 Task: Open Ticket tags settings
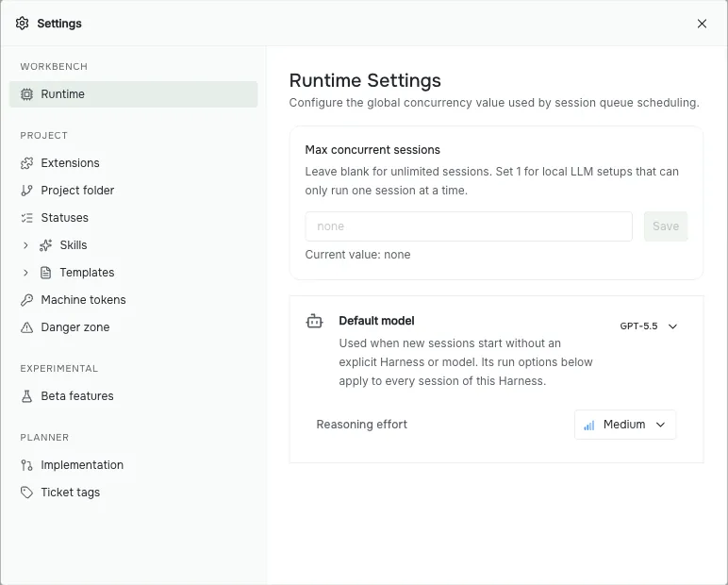point(133,493)
